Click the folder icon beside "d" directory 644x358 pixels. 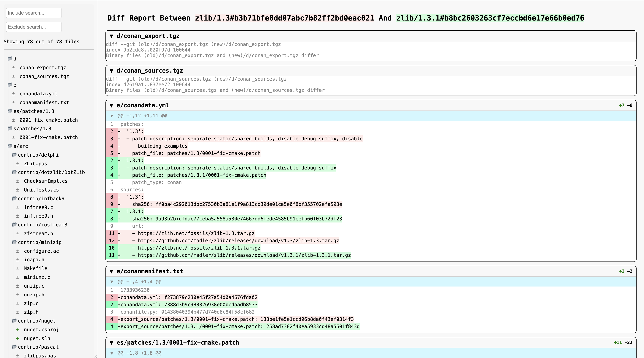pyautogui.click(x=10, y=59)
